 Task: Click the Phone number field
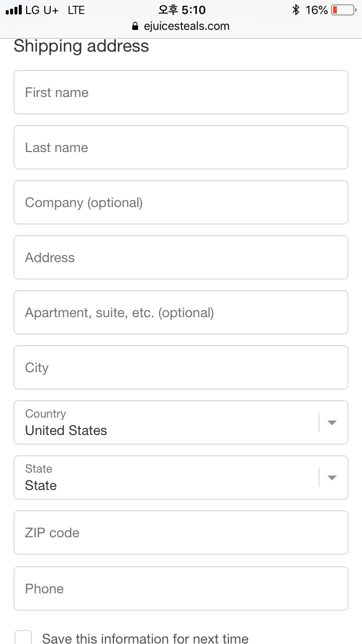[x=181, y=588]
